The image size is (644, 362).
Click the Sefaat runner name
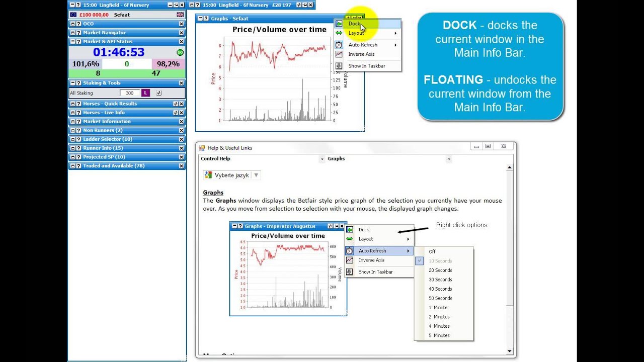pyautogui.click(x=122, y=15)
